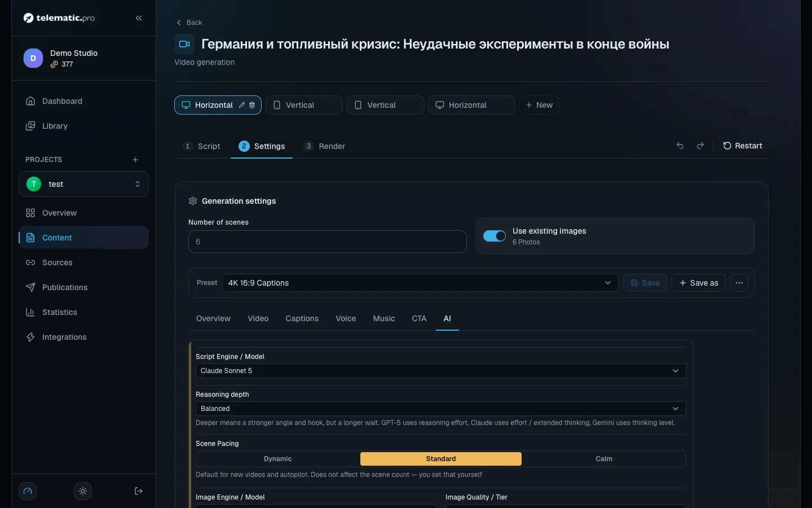Click the video camera icon beside title
The width and height of the screenshot is (812, 508).
(184, 44)
